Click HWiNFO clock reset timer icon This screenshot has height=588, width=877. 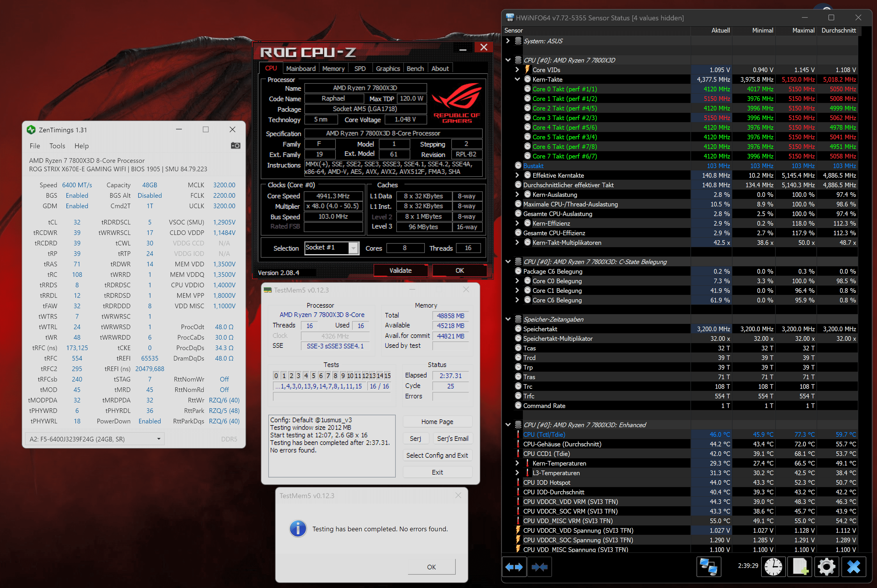773,566
